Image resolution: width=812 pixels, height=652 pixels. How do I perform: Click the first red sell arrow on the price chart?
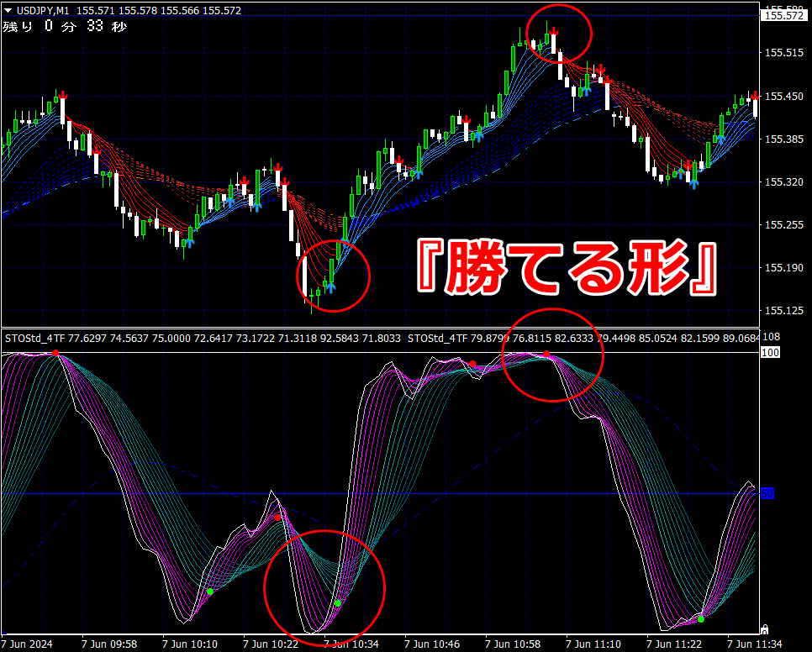pyautogui.click(x=63, y=95)
